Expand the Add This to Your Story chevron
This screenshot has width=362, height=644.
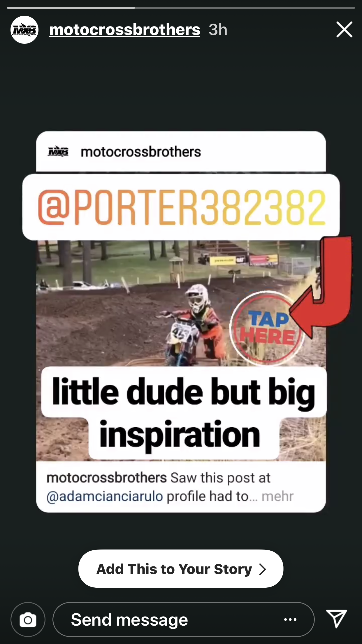coord(263,569)
